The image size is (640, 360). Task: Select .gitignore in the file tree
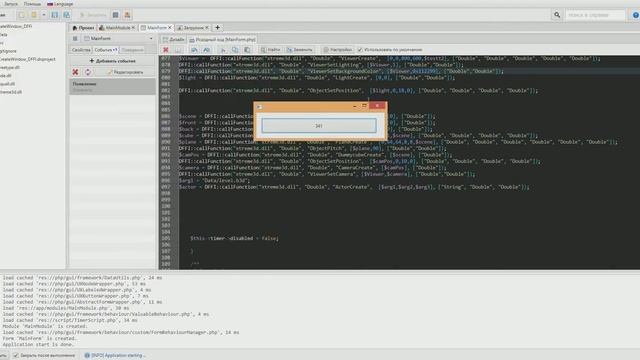click(x=8, y=51)
